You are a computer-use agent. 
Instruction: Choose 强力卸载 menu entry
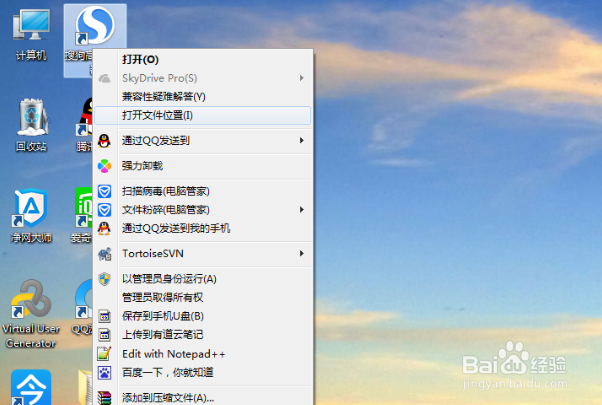point(203,166)
